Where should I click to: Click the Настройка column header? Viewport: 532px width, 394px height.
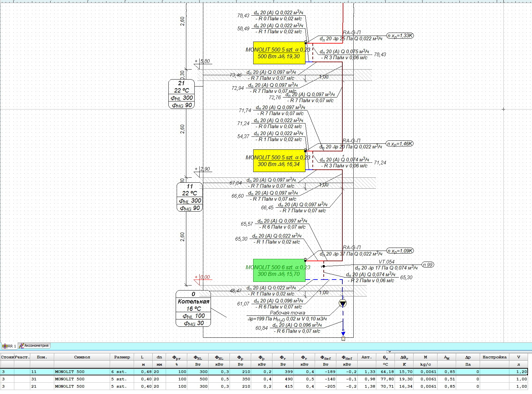[x=494, y=357]
